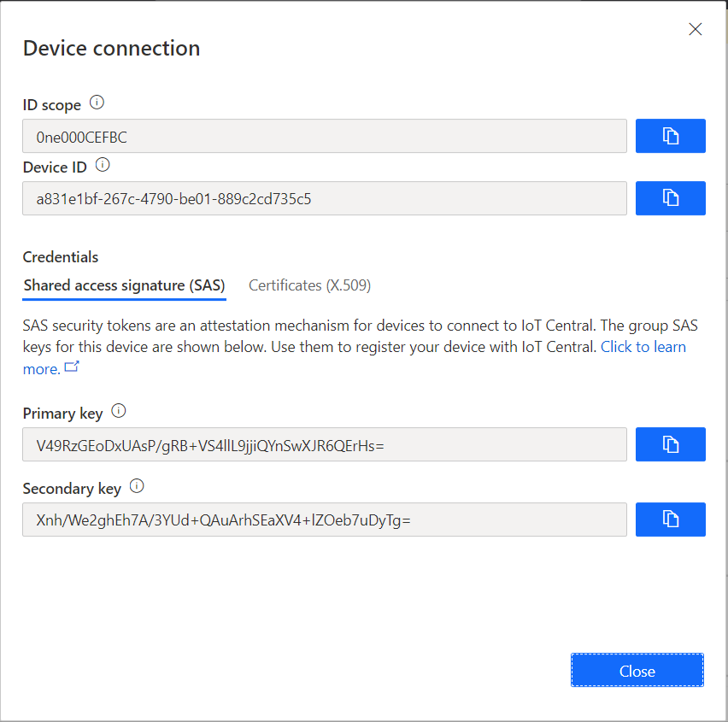Switch to the Certificates (X.509) tab
The width and height of the screenshot is (728, 722).
click(x=309, y=285)
